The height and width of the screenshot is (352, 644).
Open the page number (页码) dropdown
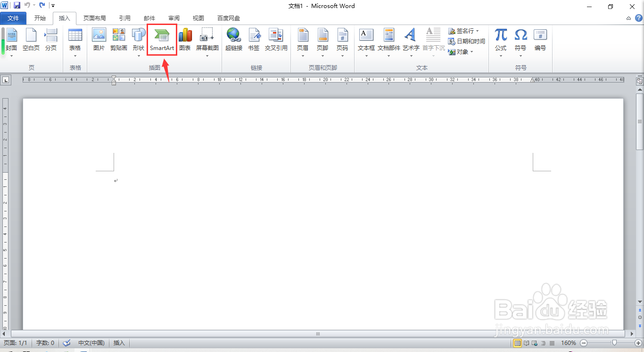tap(342, 42)
